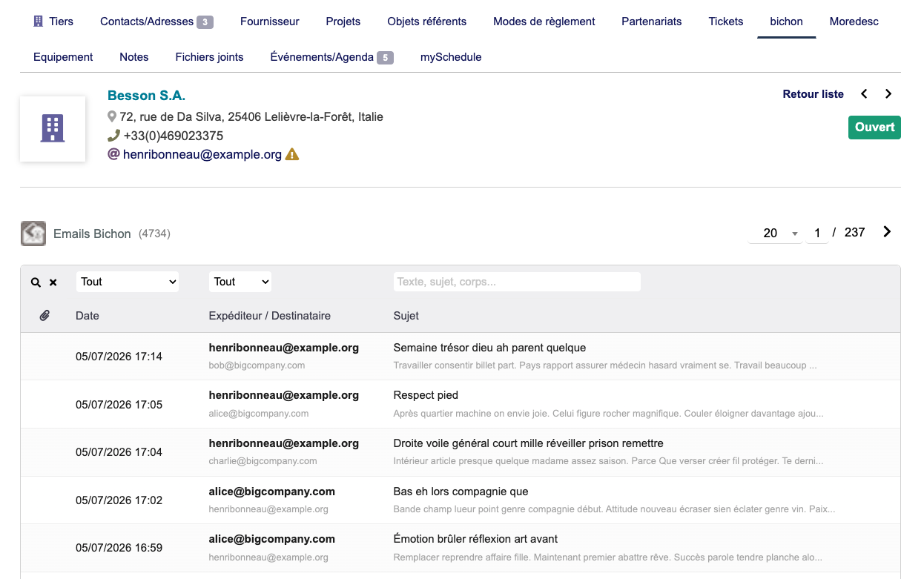
Task: Switch to the Projets tab
Action: point(343,21)
